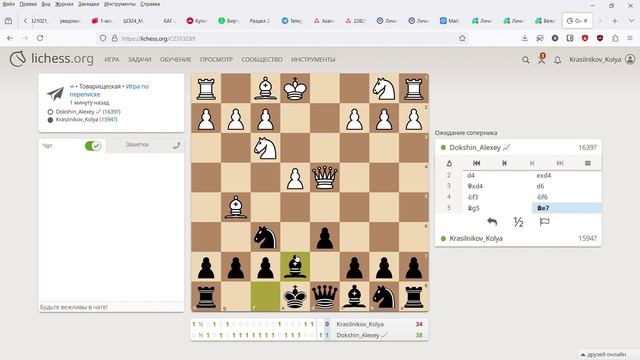Open the browser hamburger menu
The height and width of the screenshot is (360, 640).
click(630, 38)
